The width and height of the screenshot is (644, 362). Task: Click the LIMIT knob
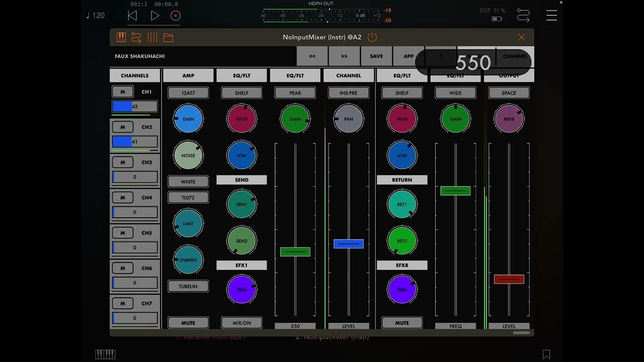click(x=188, y=224)
